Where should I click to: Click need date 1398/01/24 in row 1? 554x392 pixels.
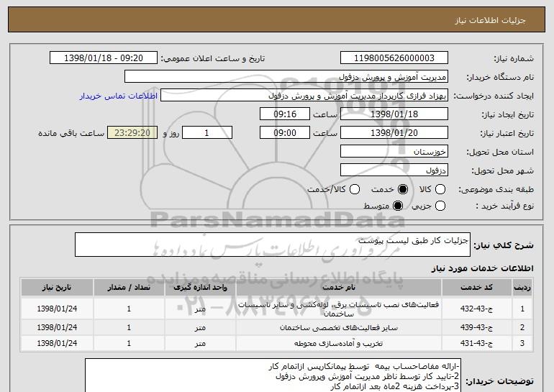[57, 309]
